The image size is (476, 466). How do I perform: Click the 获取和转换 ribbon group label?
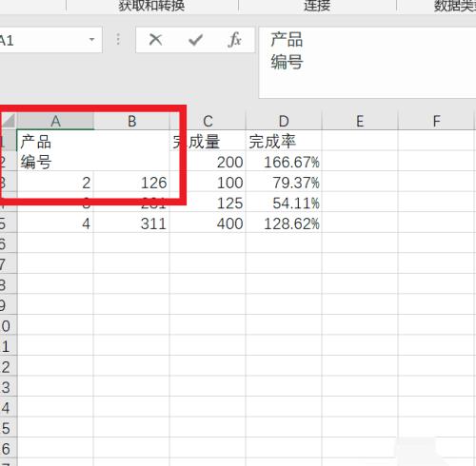tap(151, 6)
